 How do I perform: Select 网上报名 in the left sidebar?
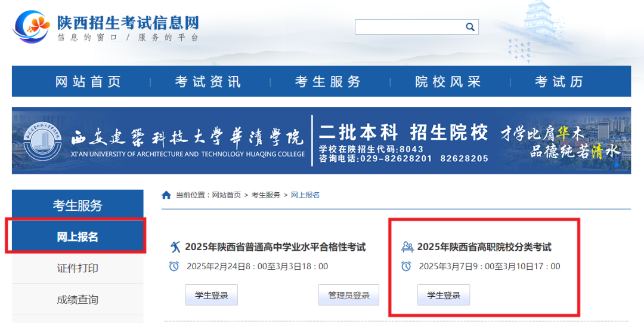(78, 237)
